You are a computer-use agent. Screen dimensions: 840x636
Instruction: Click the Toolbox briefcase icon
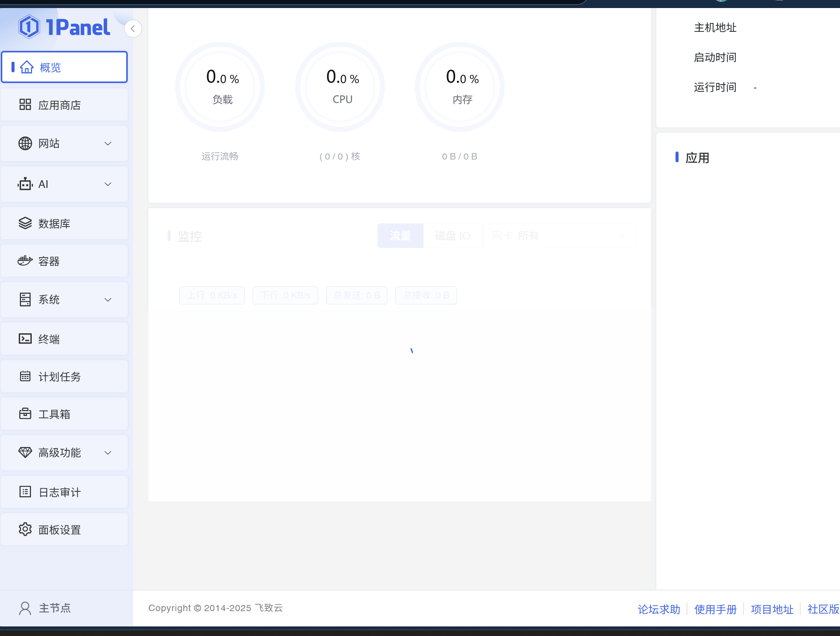(x=25, y=414)
